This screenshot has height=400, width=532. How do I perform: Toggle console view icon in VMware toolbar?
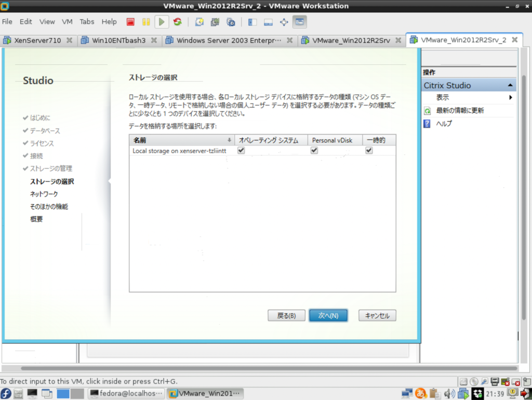point(300,22)
